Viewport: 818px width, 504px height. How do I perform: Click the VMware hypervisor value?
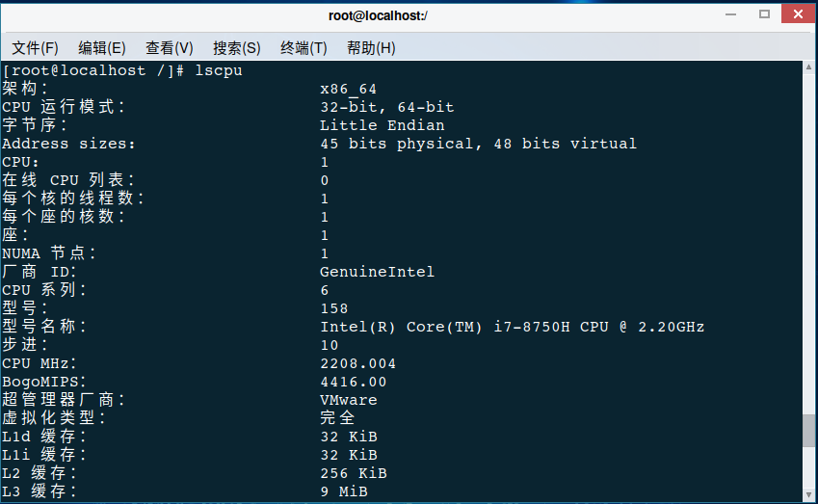click(x=348, y=400)
